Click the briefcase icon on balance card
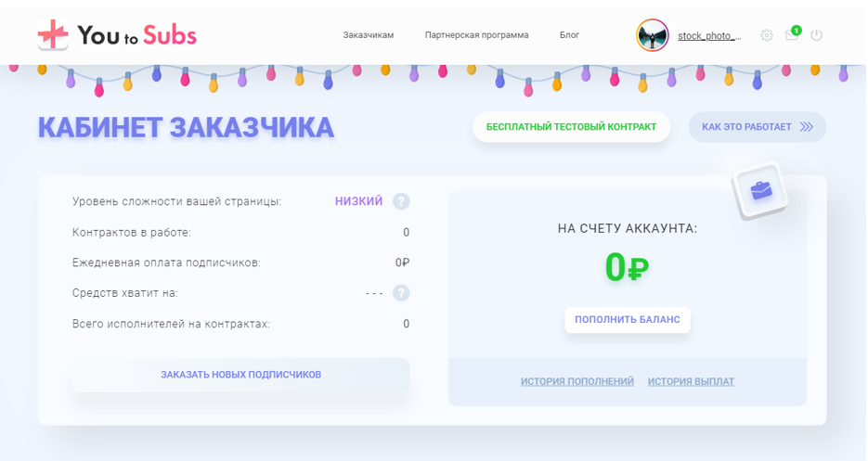This screenshot has height=461, width=868. (761, 190)
